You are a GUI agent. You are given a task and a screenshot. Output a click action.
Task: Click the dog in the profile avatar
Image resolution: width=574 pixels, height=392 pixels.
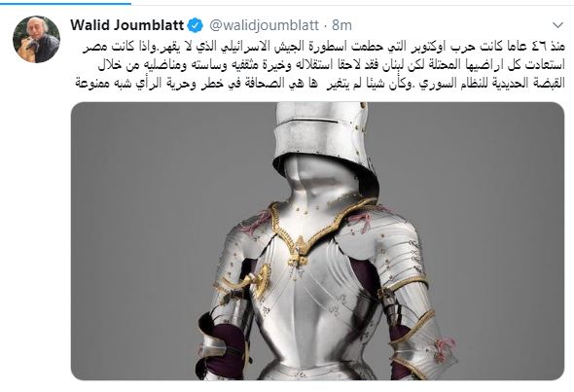(x=25, y=49)
